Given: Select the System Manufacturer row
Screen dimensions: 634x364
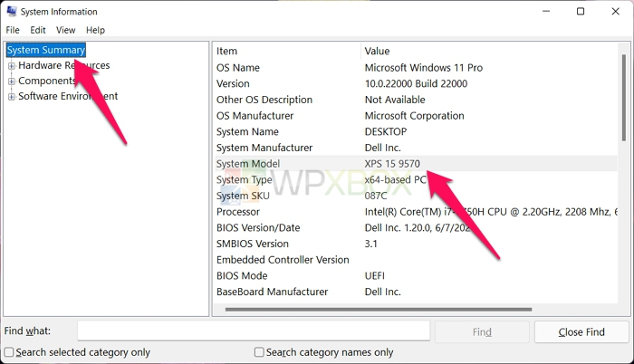Looking at the screenshot, I should [x=416, y=148].
